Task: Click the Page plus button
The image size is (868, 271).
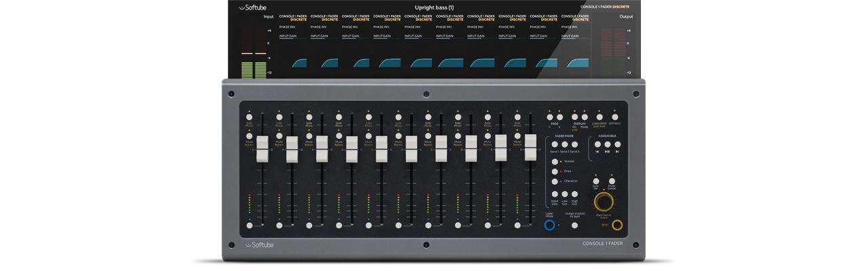Action: (559, 117)
